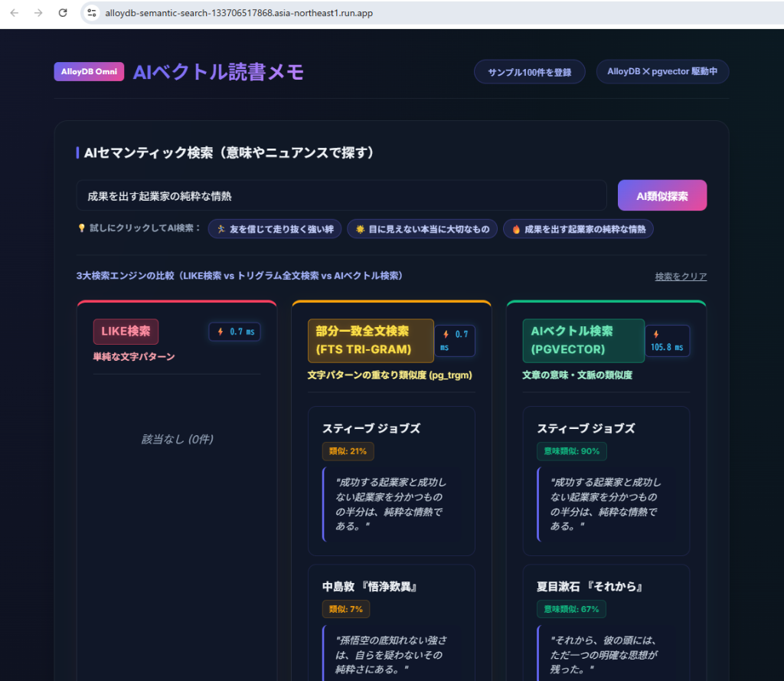Click the LIKE search 0.7 ms timing badge
This screenshot has width=784, height=681.
[234, 331]
